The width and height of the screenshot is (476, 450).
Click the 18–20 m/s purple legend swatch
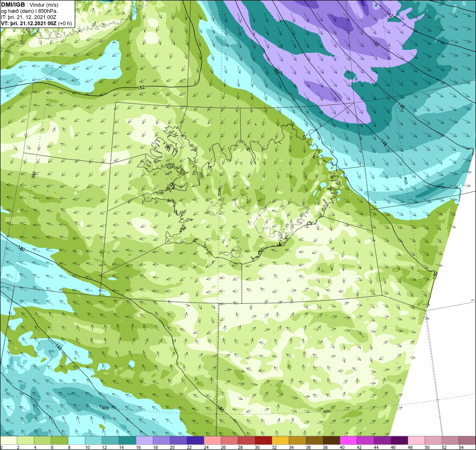(x=161, y=440)
